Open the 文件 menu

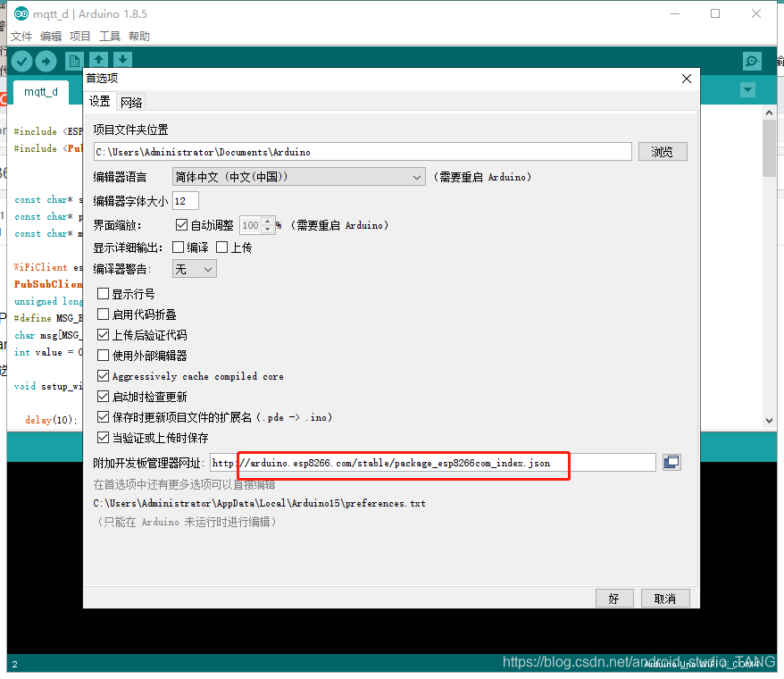21,36
